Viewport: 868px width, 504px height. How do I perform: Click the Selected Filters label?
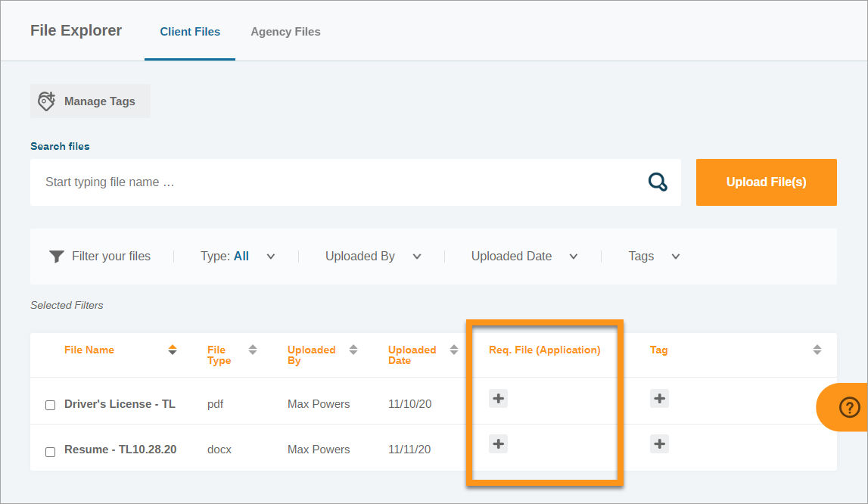(67, 305)
